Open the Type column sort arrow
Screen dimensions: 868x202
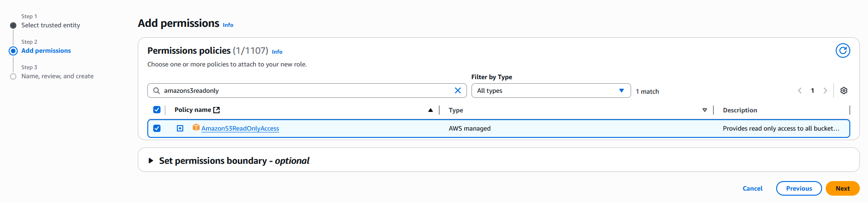click(704, 110)
